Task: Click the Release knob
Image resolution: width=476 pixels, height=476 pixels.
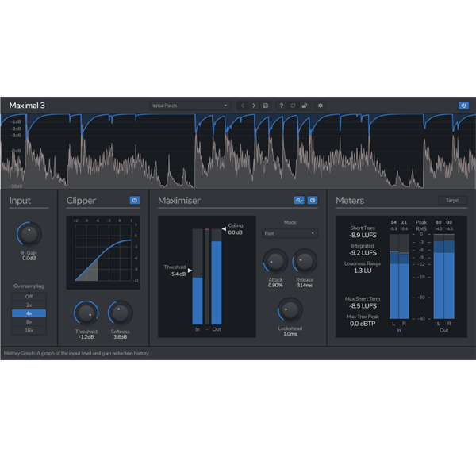Action: click(305, 261)
